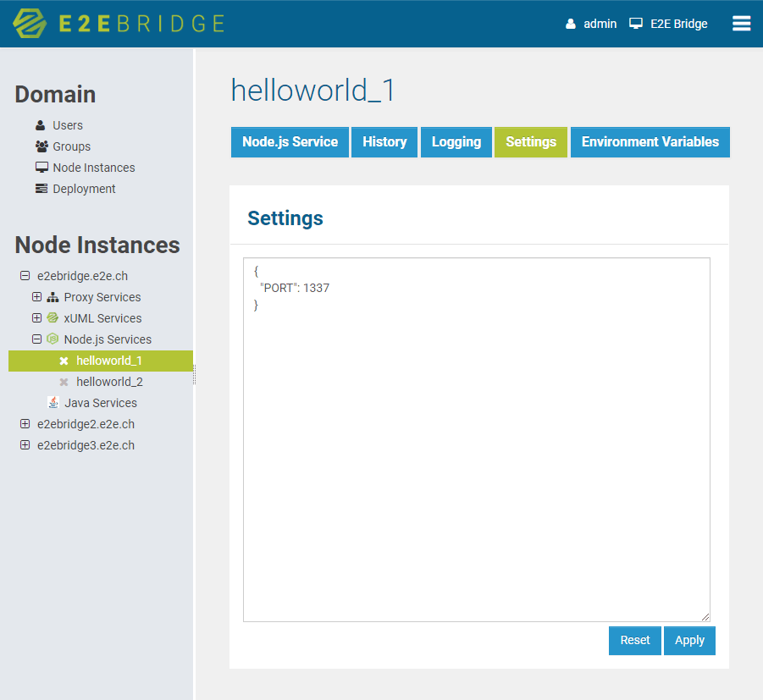
Task: Switch to the Logging tab
Action: (456, 141)
